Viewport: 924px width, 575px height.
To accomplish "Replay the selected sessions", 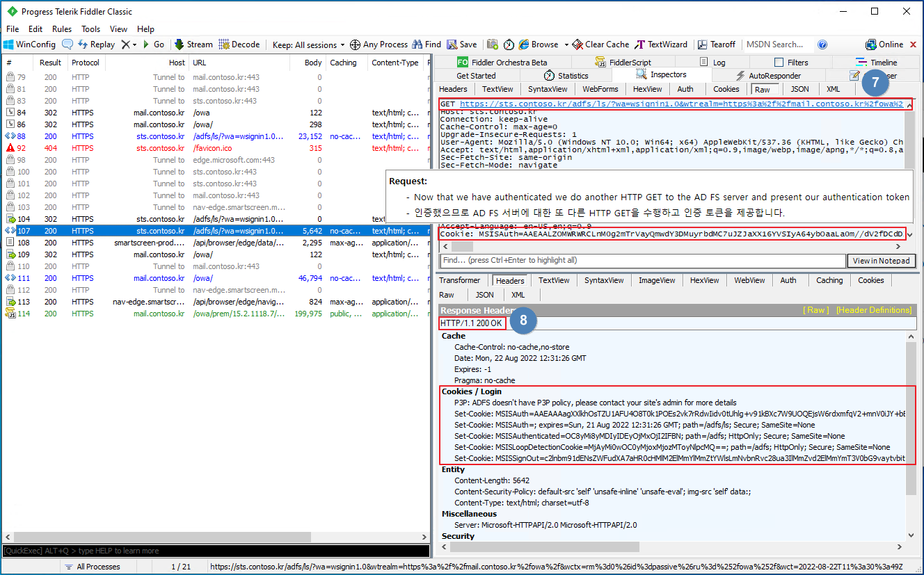I will [x=96, y=44].
